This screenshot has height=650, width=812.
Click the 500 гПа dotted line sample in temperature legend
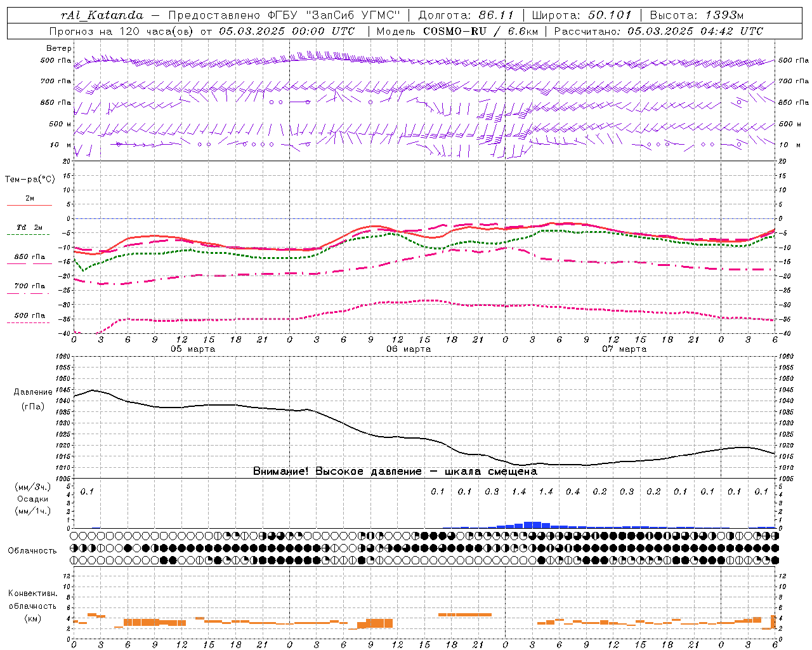click(29, 323)
